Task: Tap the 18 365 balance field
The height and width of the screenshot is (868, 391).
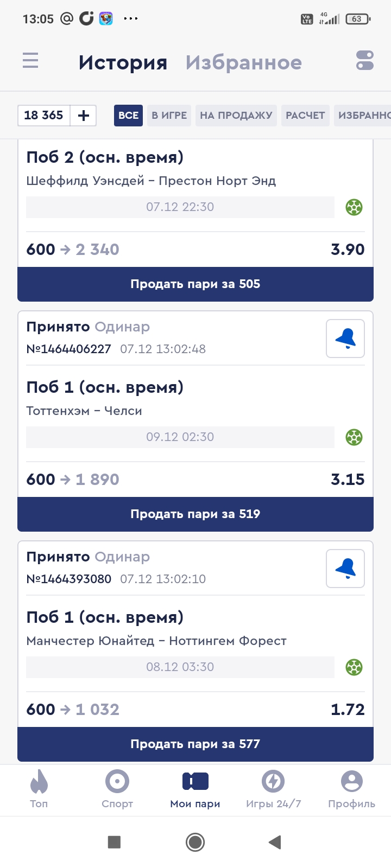Action: (44, 116)
